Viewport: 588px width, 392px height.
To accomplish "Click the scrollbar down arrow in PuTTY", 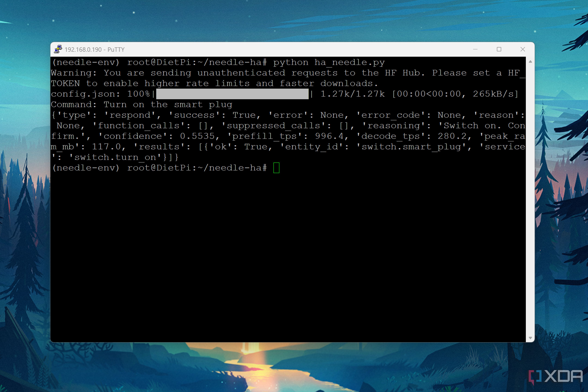I will 530,338.
